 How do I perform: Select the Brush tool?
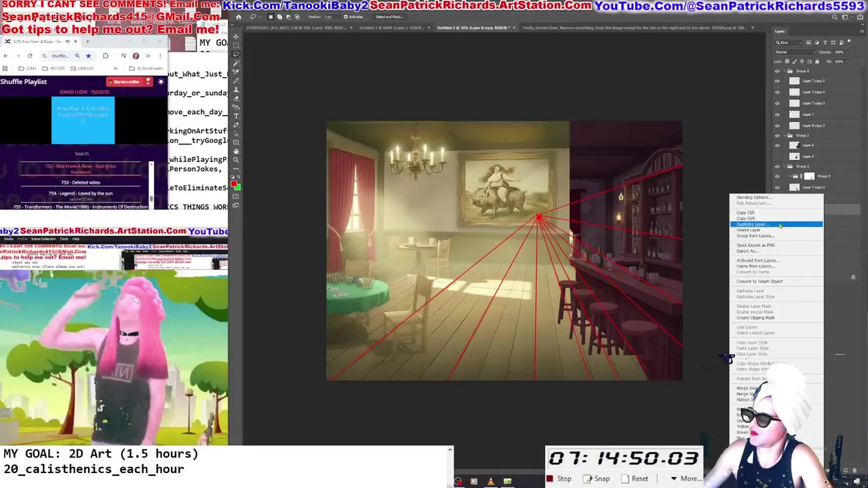tap(236, 81)
